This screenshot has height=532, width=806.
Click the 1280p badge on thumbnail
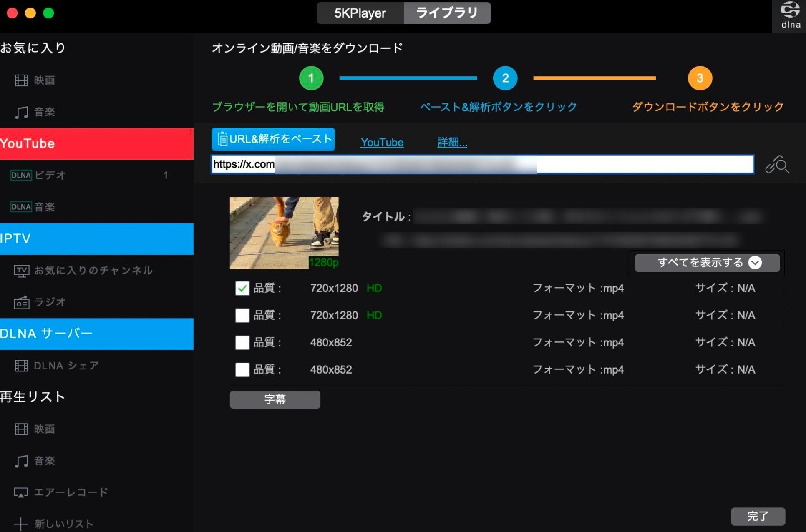(324, 262)
